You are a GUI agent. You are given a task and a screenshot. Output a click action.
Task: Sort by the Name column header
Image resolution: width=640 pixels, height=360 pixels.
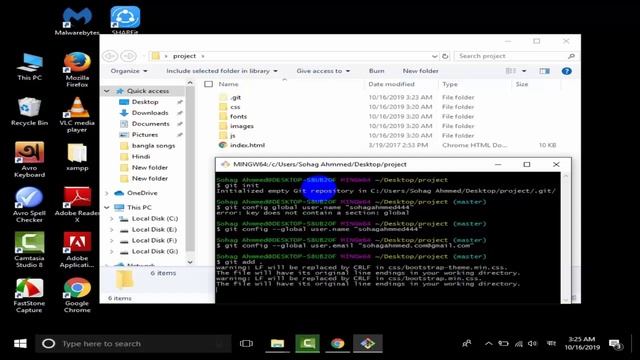[229, 84]
